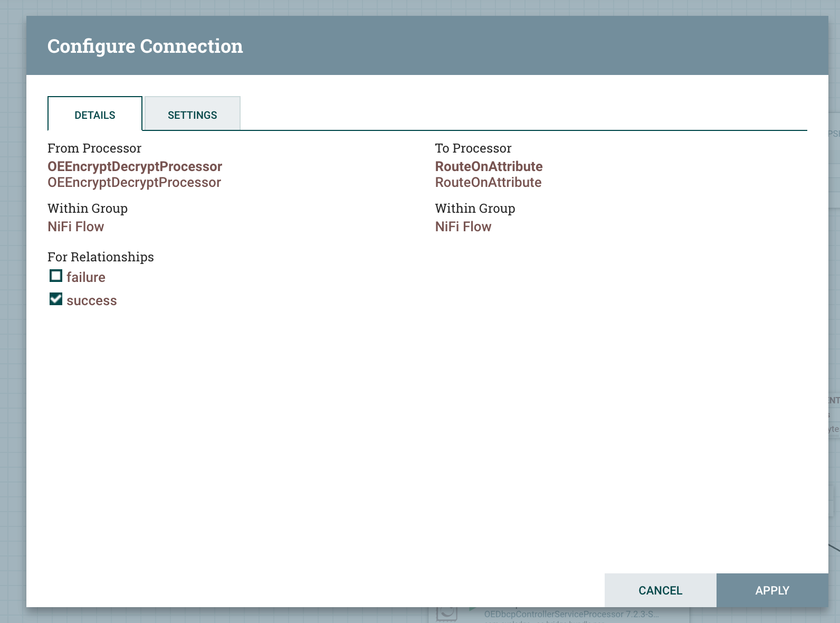Viewport: 840px width, 623px height.
Task: Uncheck the success relationship checkbox
Action: coord(56,299)
